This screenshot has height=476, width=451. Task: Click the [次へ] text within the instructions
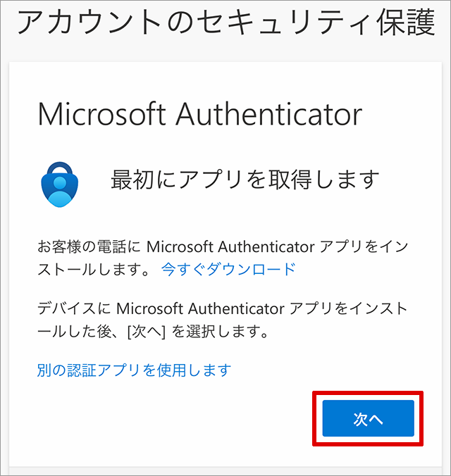click(x=147, y=332)
